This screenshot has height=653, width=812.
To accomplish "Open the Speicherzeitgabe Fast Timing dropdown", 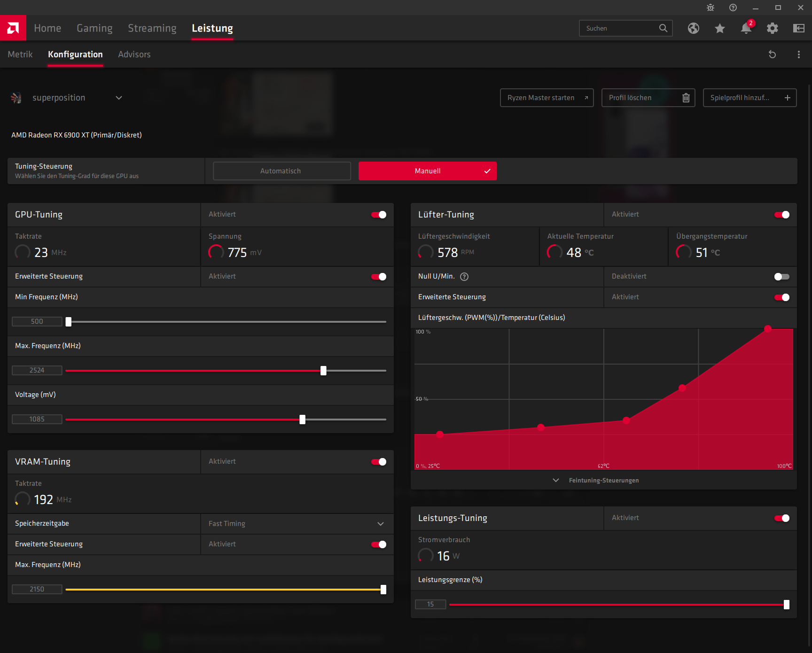I will coord(297,524).
